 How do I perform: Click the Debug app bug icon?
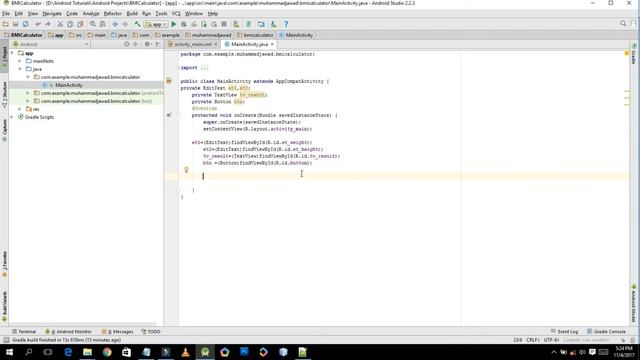pyautogui.click(x=184, y=24)
